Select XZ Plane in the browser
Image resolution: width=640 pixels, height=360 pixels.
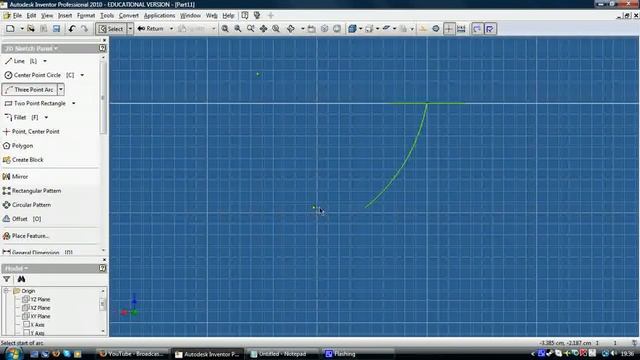[36, 308]
